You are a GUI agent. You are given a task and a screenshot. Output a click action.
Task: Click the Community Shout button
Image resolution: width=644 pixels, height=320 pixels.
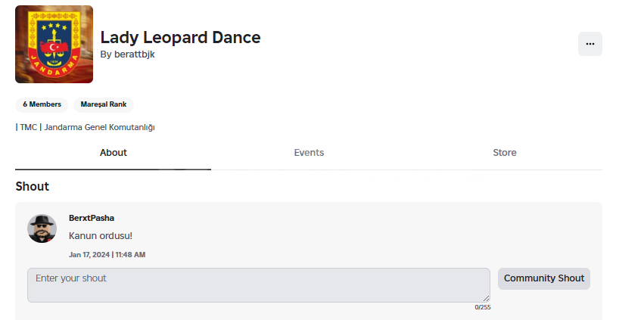point(544,278)
